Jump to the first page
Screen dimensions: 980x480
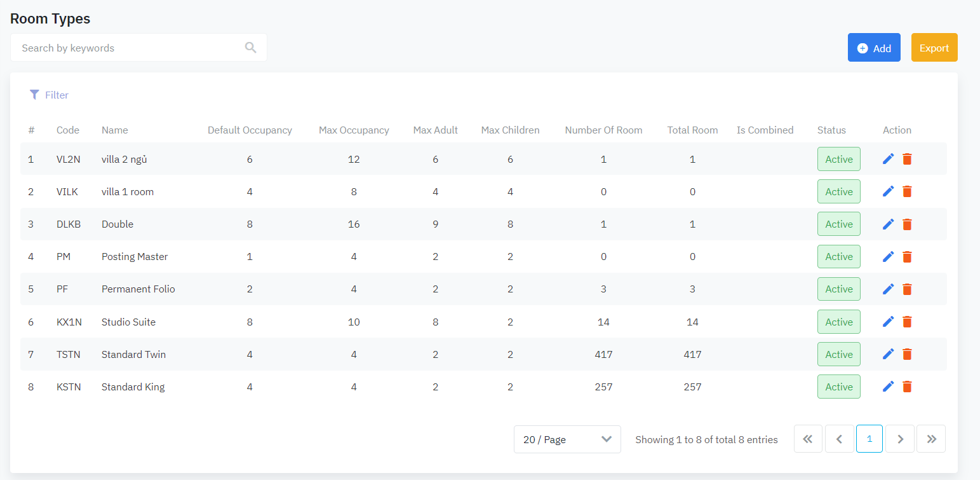[x=808, y=439]
